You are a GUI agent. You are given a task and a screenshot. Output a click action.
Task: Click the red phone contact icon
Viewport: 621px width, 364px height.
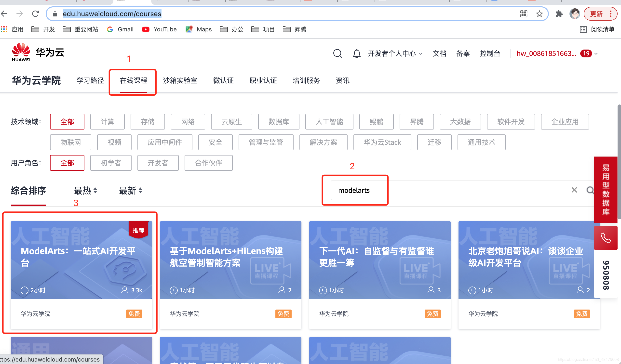pyautogui.click(x=606, y=238)
